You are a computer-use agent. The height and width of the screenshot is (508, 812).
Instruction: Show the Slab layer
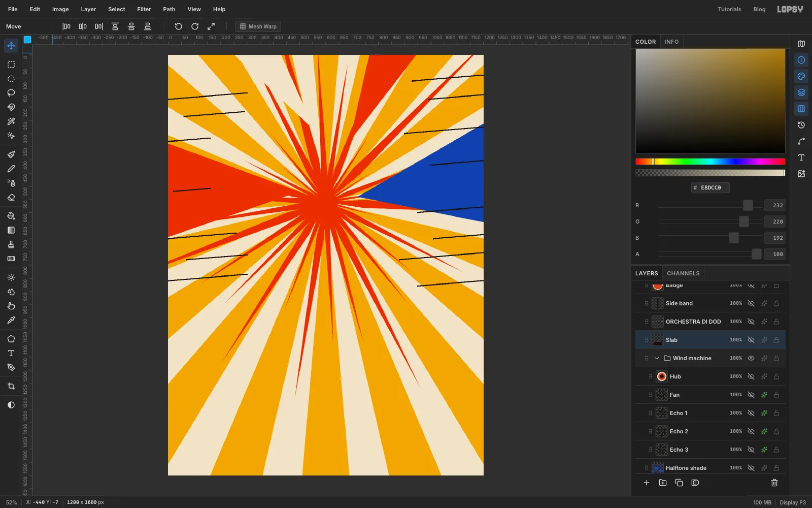(751, 340)
